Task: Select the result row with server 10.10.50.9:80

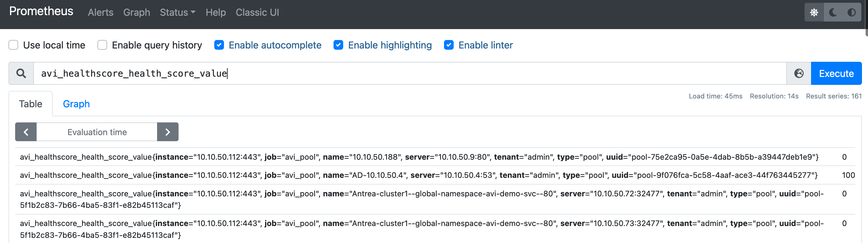Action: pos(435,157)
